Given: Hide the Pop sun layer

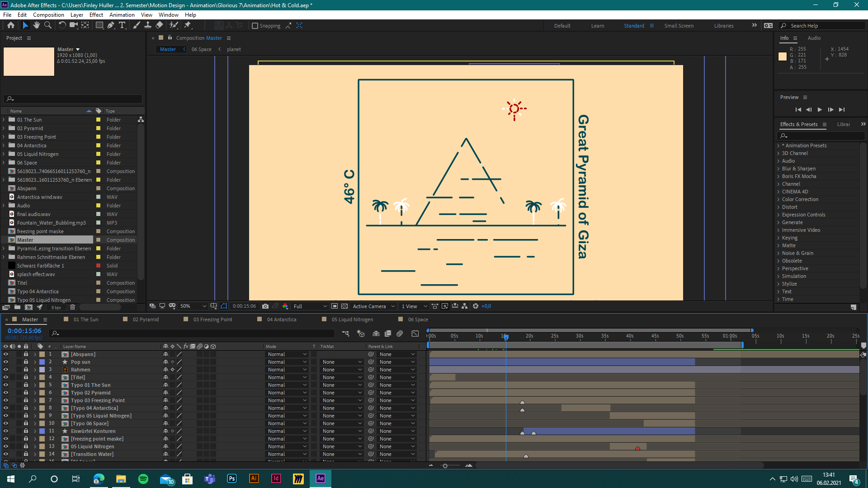Looking at the screenshot, I should (5, 362).
